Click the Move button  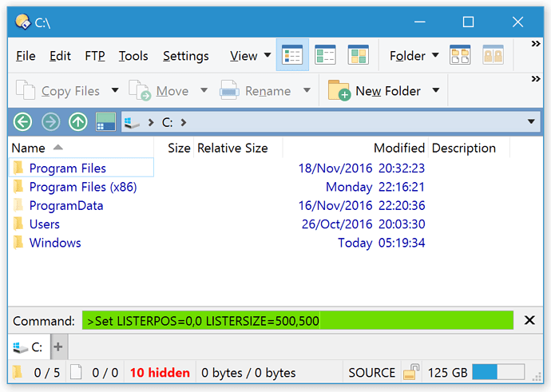(x=159, y=91)
